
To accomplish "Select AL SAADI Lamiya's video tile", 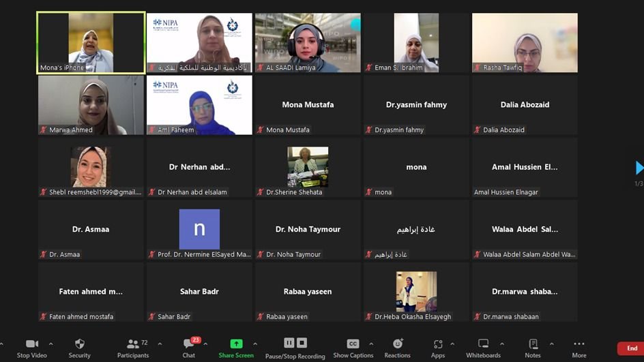I will 308,42.
